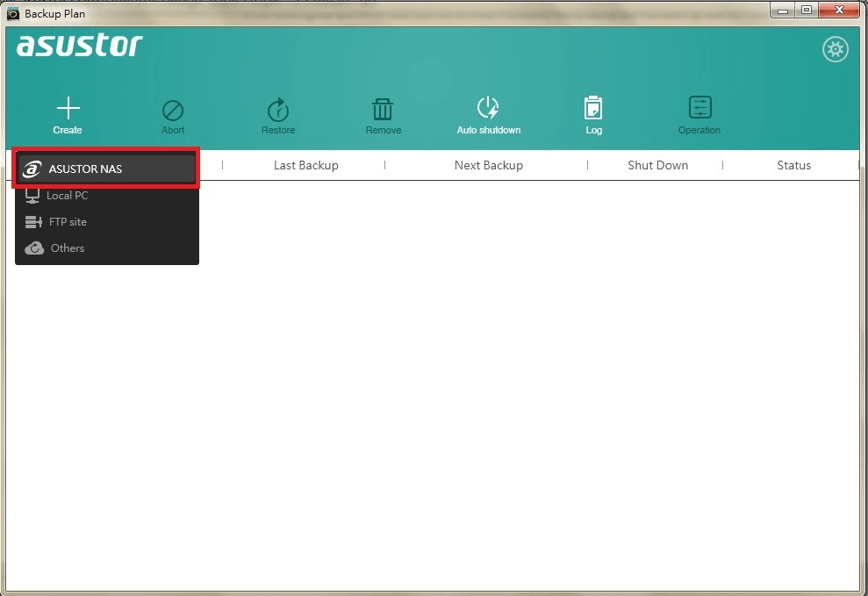This screenshot has width=868, height=596.
Task: Choose Local PC in the Create menu
Action: point(106,196)
